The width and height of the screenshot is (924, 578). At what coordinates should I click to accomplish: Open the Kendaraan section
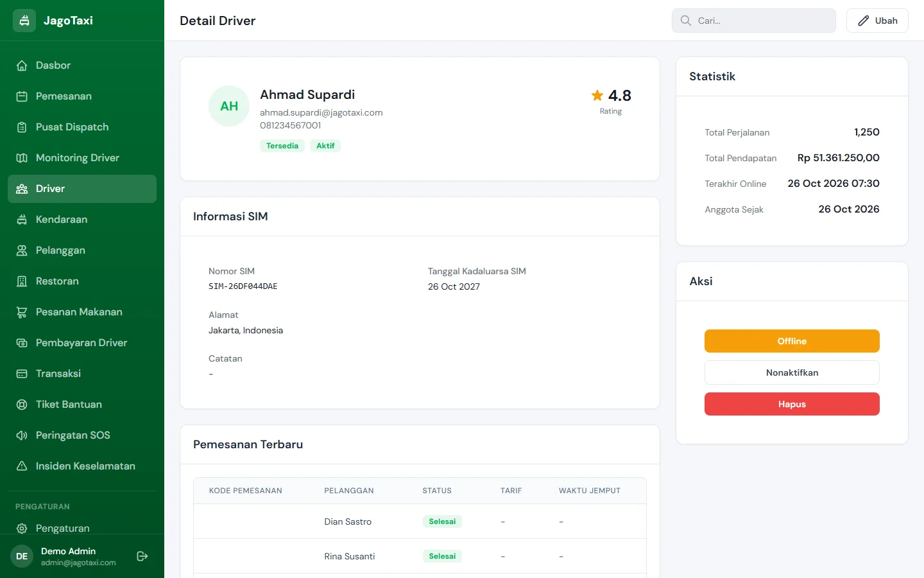point(82,220)
